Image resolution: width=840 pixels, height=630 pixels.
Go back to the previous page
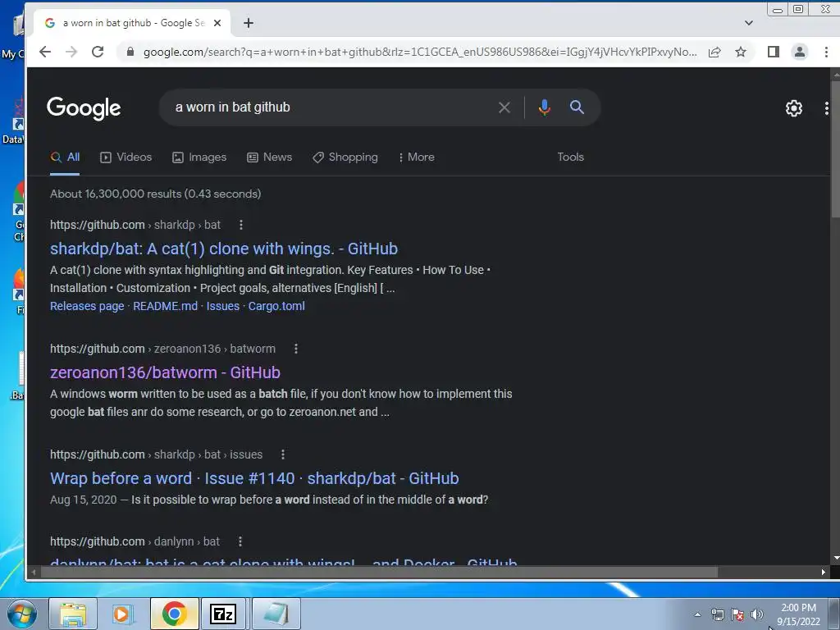45,52
